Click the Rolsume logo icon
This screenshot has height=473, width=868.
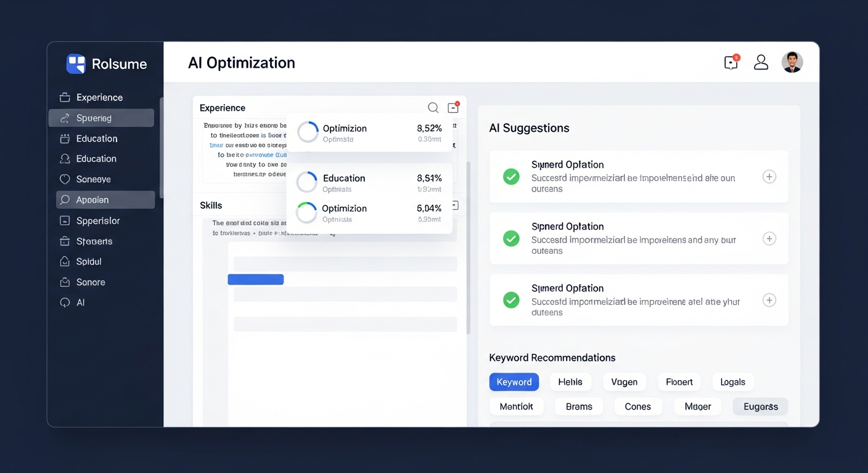click(x=76, y=63)
